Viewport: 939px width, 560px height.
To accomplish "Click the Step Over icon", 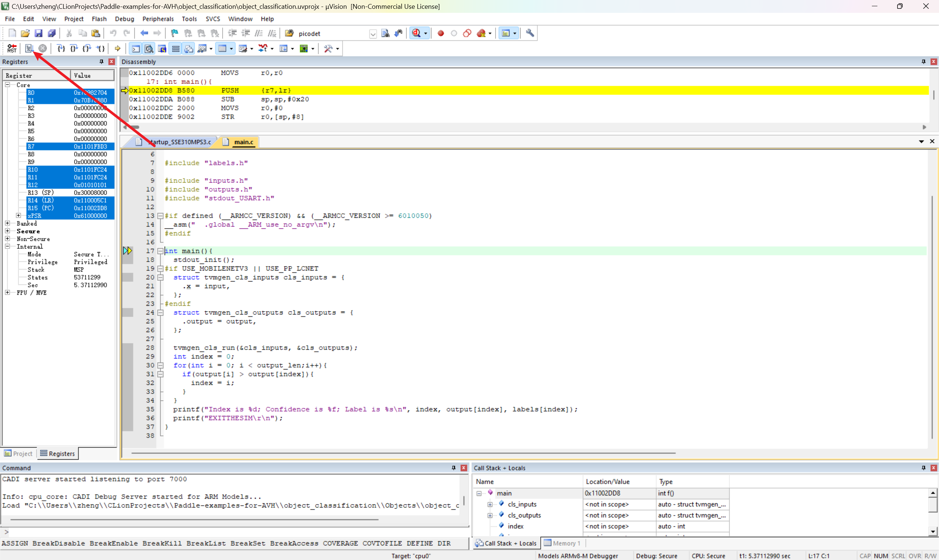I will coord(74,48).
